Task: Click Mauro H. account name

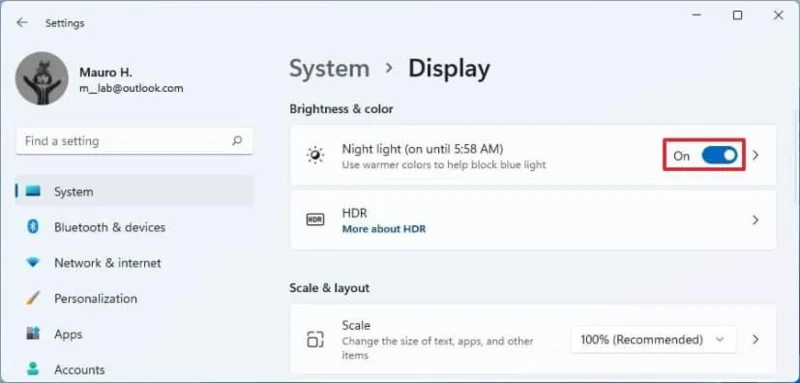Action: coord(106,72)
